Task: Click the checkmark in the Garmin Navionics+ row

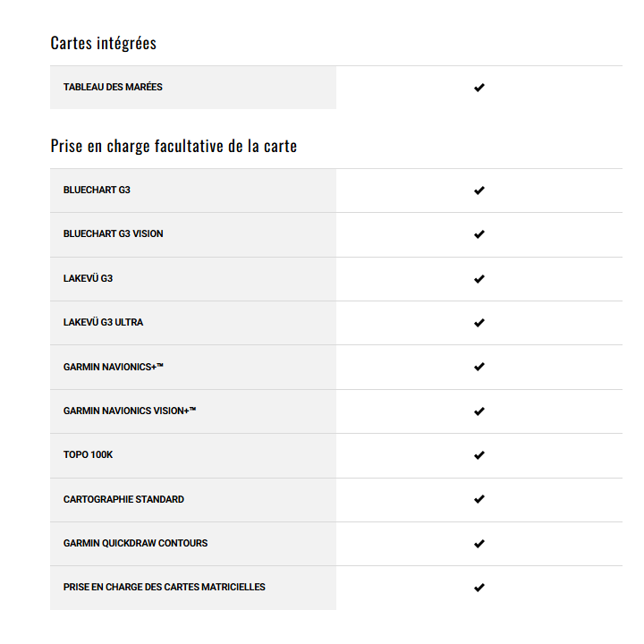Action: pos(479,367)
